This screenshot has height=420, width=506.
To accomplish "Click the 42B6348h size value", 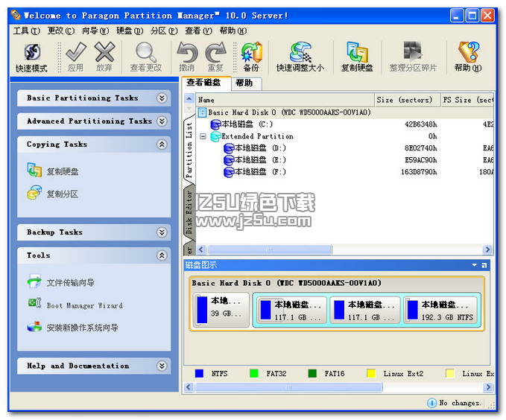I will [x=420, y=124].
